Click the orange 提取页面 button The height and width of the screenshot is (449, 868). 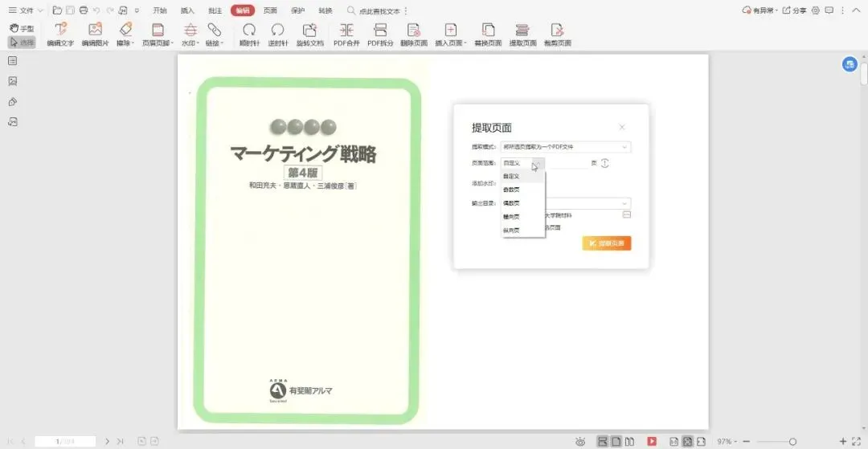(x=607, y=243)
